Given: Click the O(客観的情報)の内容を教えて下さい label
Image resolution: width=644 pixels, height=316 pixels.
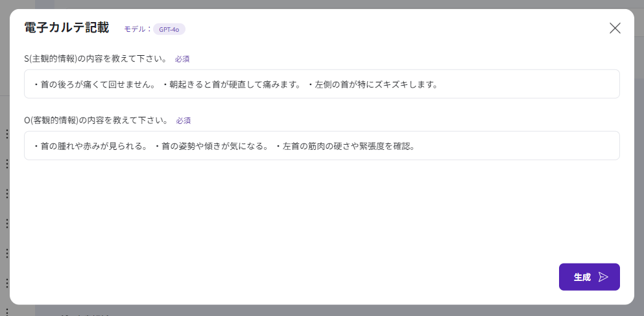Looking at the screenshot, I should click(x=97, y=121).
